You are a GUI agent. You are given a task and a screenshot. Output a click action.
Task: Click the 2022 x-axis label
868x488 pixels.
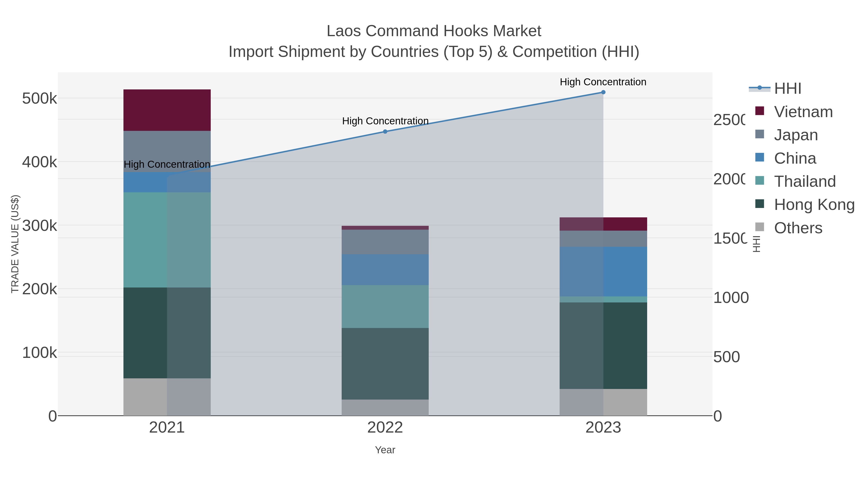tap(385, 428)
